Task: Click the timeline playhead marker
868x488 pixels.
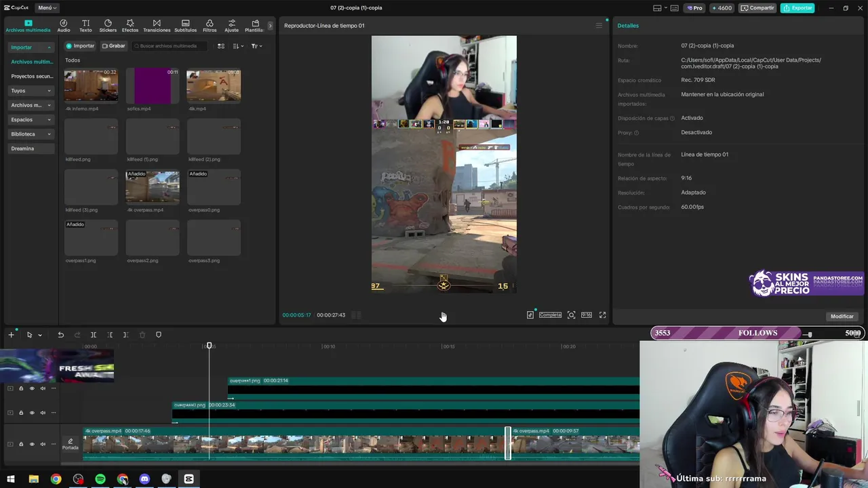Action: [209, 346]
